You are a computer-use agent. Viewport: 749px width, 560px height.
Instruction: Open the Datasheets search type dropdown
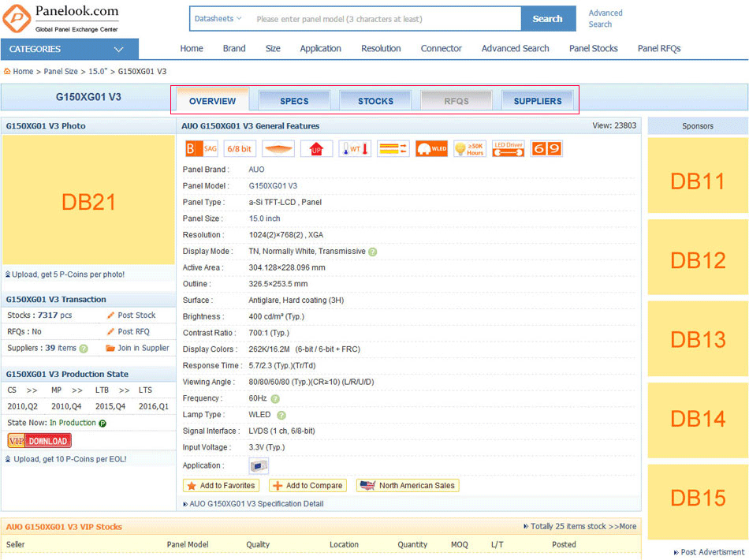click(218, 19)
